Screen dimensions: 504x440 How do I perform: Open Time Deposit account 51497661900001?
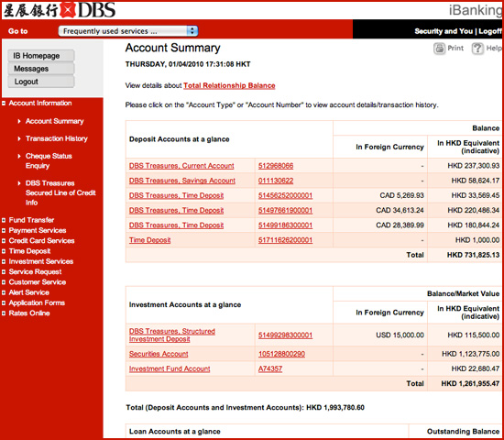coord(285,210)
